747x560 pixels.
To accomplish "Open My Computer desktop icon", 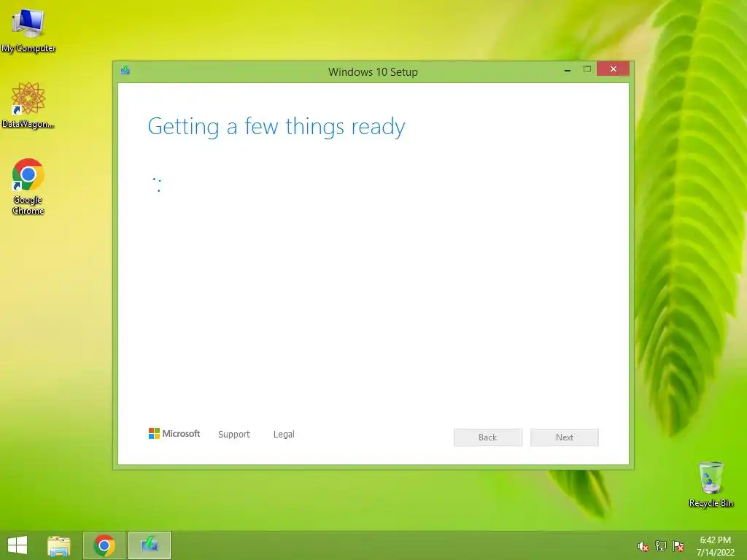I will pos(28,30).
